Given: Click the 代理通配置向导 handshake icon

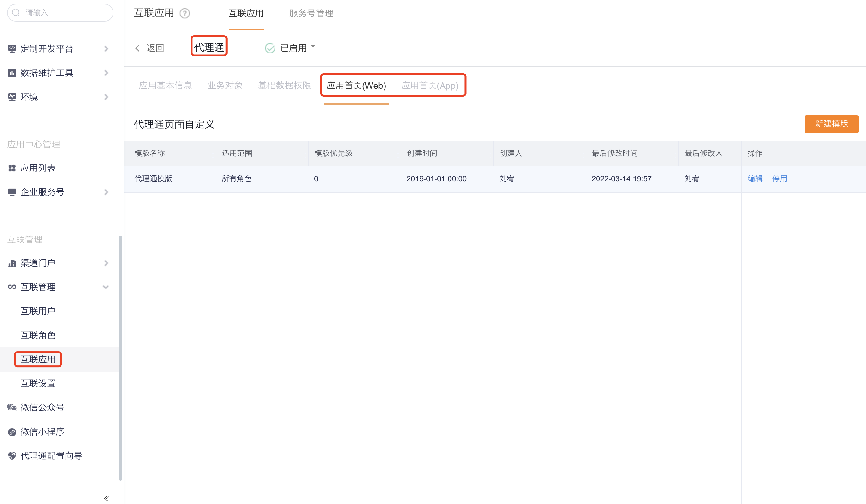Looking at the screenshot, I should pyautogui.click(x=12, y=456).
